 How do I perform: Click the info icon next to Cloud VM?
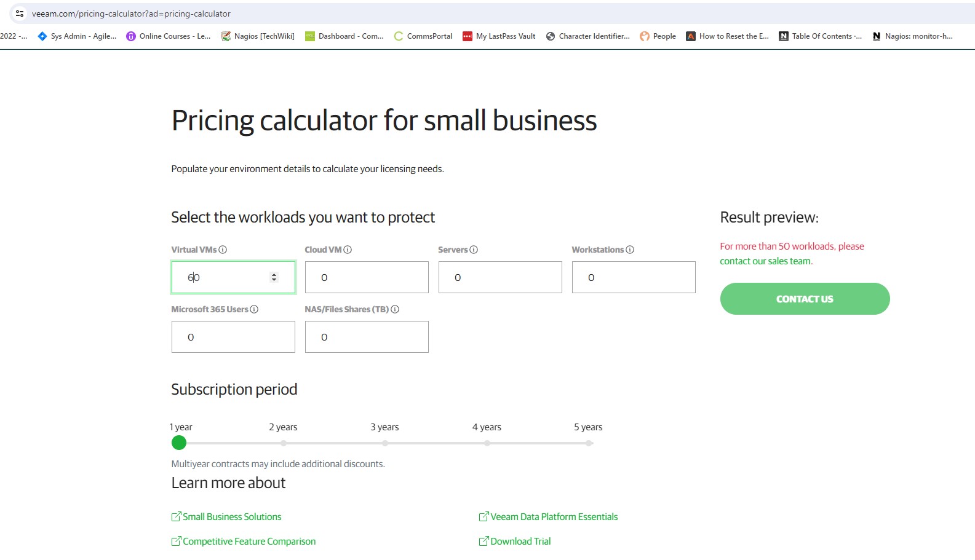pyautogui.click(x=348, y=250)
